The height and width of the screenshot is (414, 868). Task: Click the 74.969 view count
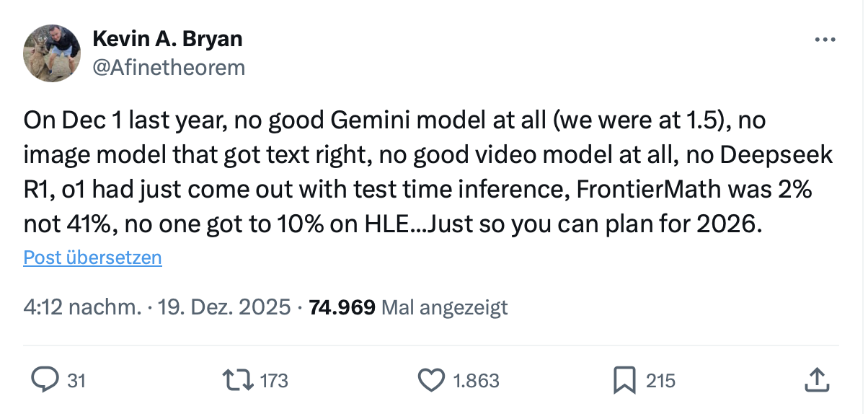click(342, 308)
